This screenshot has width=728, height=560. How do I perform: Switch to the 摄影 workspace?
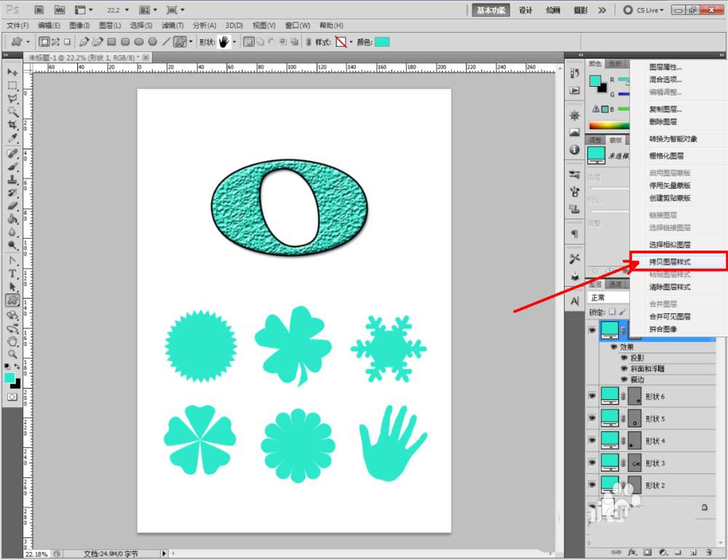tap(580, 9)
